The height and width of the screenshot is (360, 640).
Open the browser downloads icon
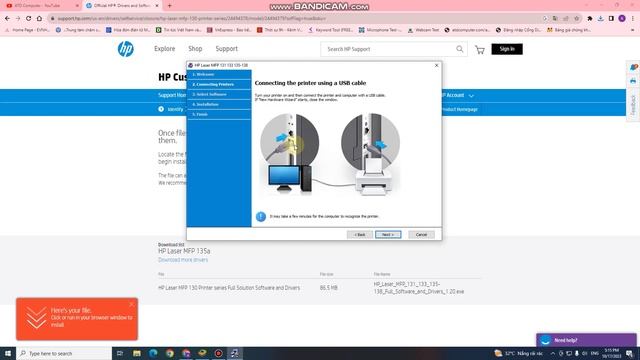(600, 18)
